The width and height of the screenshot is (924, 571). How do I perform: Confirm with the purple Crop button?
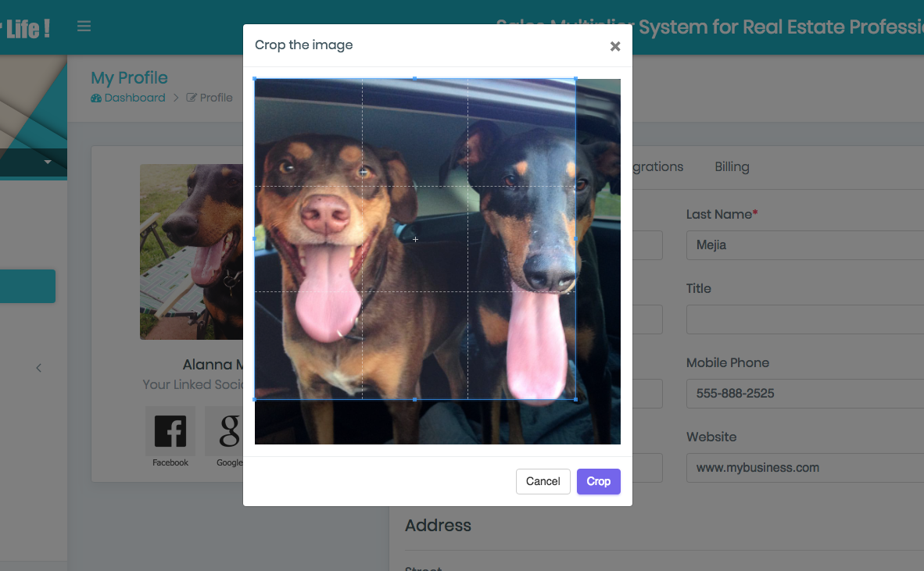coord(598,481)
